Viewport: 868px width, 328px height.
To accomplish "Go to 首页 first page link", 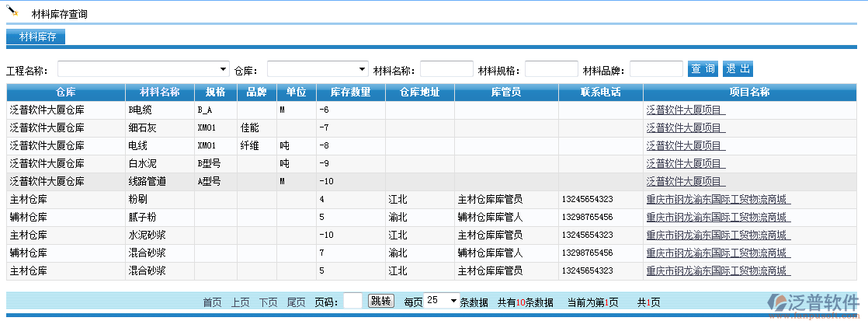I will (x=212, y=302).
